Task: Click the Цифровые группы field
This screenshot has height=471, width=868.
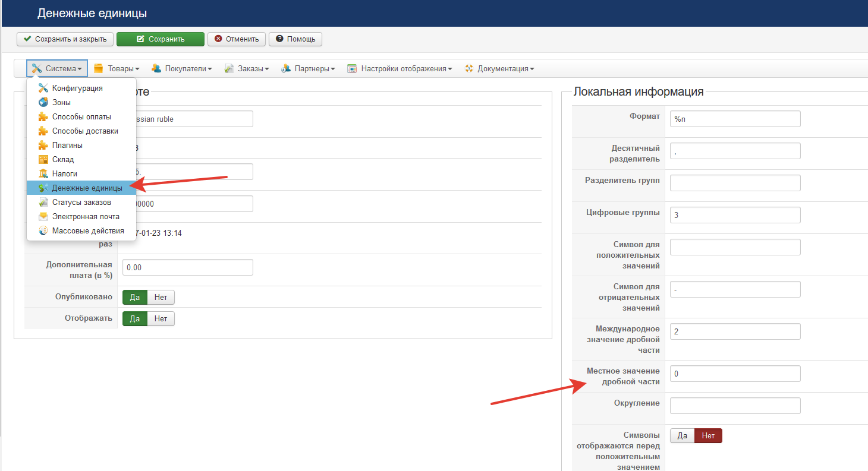Action: click(x=735, y=215)
